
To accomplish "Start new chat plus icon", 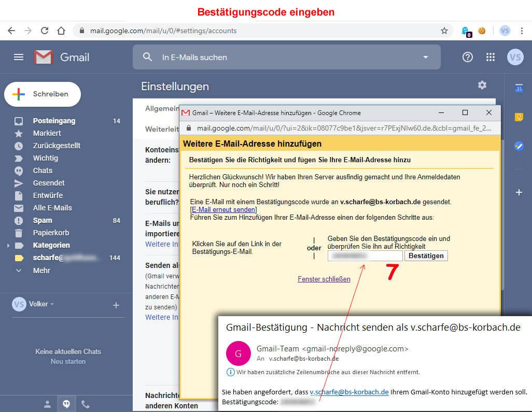I will point(116,305).
